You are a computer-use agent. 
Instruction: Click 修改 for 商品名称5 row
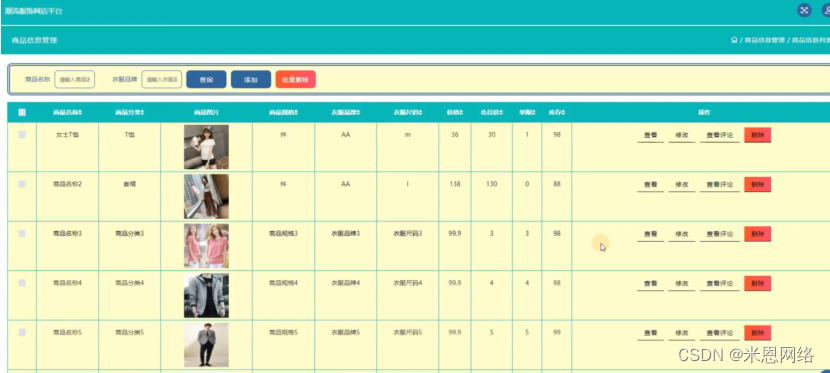coord(682,333)
